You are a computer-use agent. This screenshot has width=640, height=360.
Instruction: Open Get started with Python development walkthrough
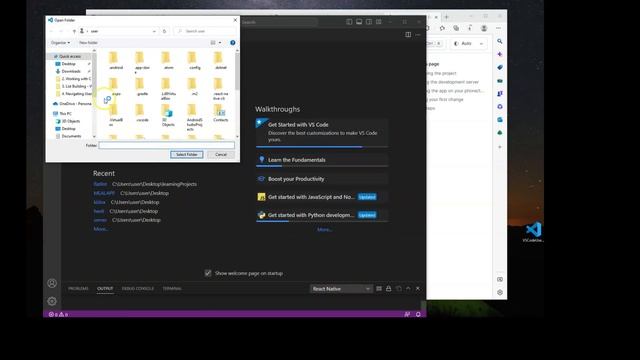pyautogui.click(x=322, y=215)
